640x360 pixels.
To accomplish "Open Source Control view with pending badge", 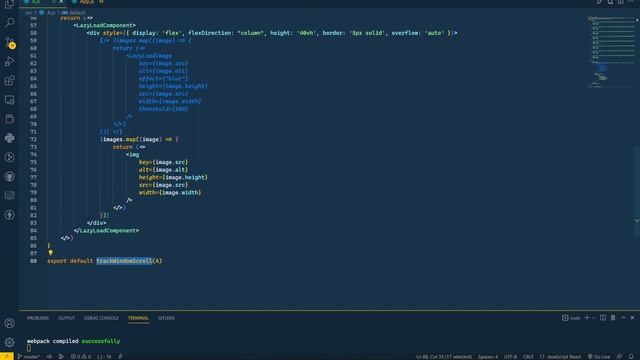I will [9, 42].
